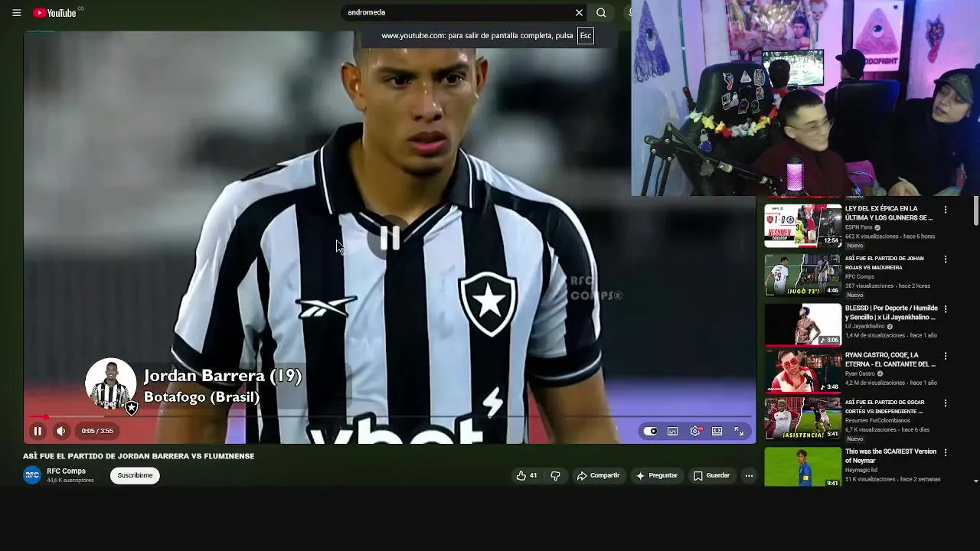This screenshot has width=980, height=551.
Task: Open title 'RYAN CASTRO, COQE, LA ETERNA'
Action: [890, 360]
